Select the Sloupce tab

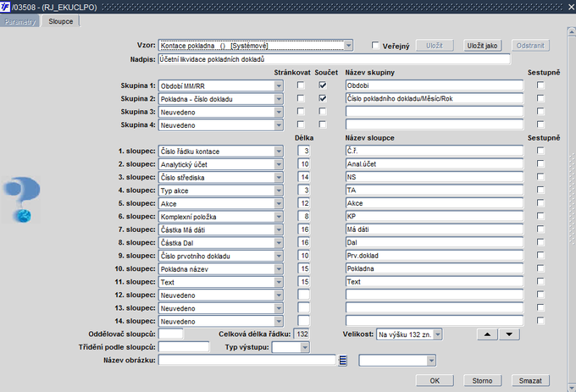click(60, 20)
